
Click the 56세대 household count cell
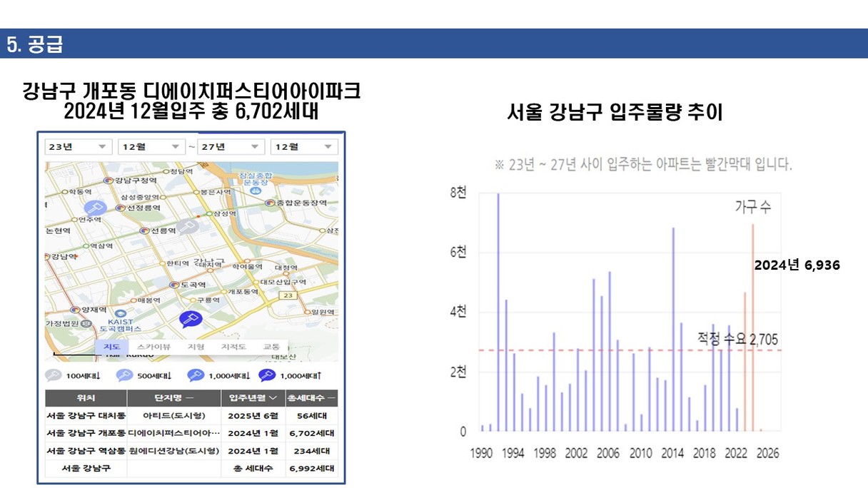coord(312,416)
